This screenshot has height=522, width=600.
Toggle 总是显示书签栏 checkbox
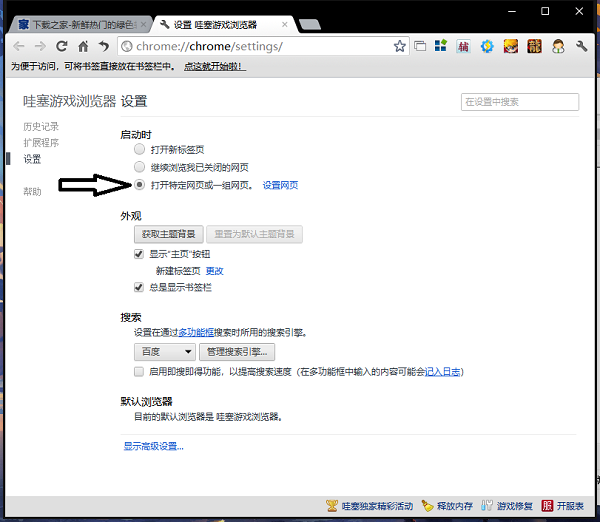coord(140,287)
